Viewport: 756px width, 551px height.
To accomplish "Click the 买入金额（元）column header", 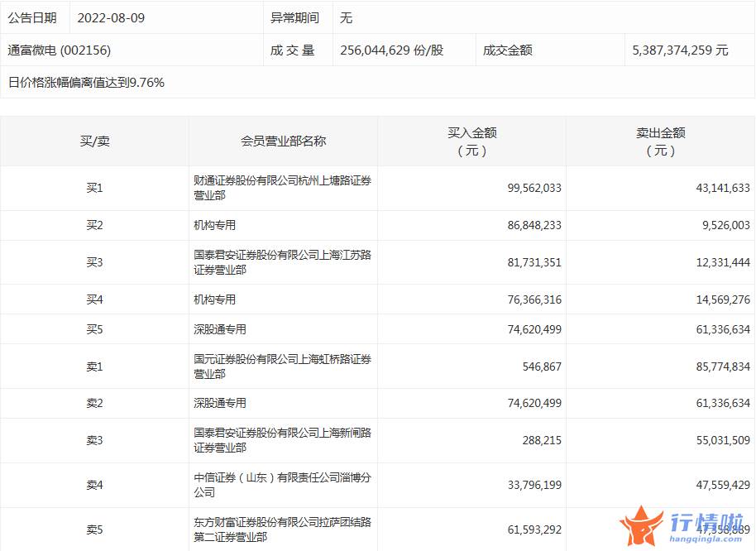I will pyautogui.click(x=472, y=141).
